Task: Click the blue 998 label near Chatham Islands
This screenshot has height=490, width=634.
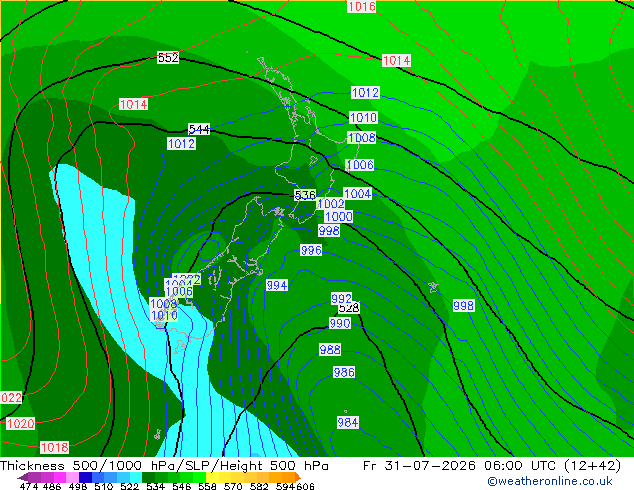Action: (x=463, y=306)
